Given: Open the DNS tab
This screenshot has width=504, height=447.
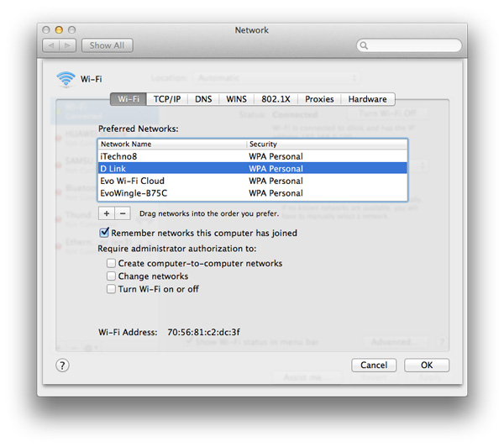Looking at the screenshot, I should pyautogui.click(x=203, y=99).
